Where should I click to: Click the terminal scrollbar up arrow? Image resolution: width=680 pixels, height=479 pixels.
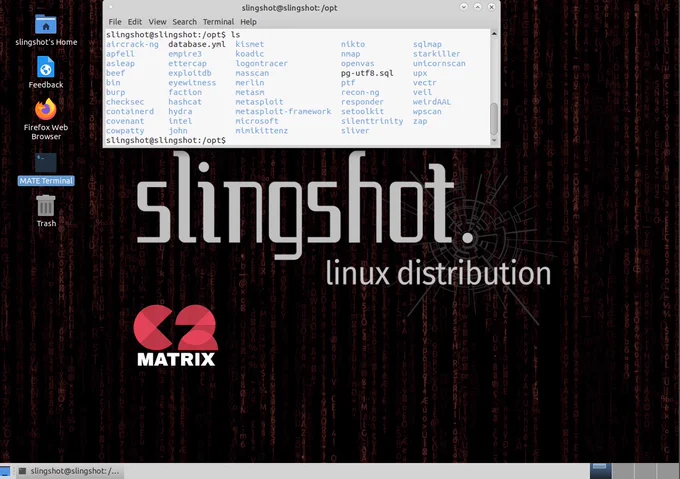coord(494,33)
